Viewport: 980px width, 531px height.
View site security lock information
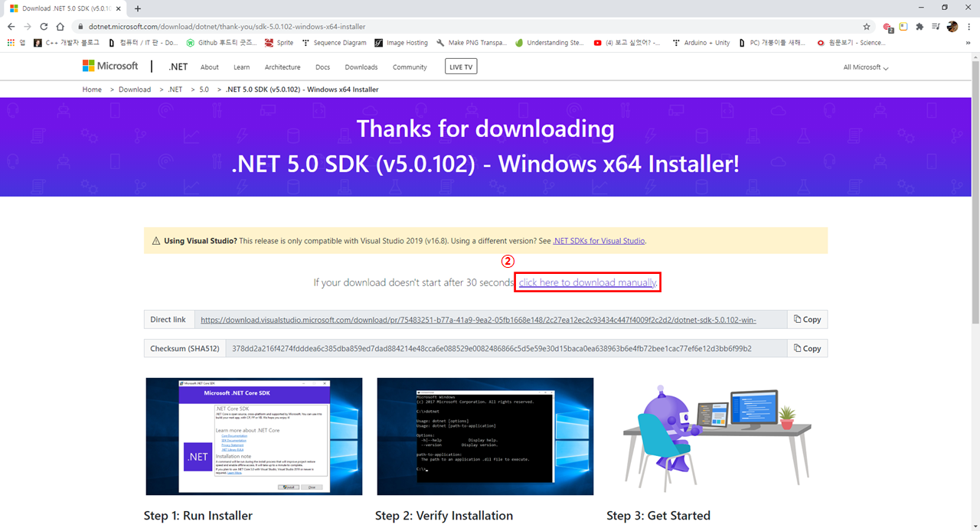click(80, 26)
